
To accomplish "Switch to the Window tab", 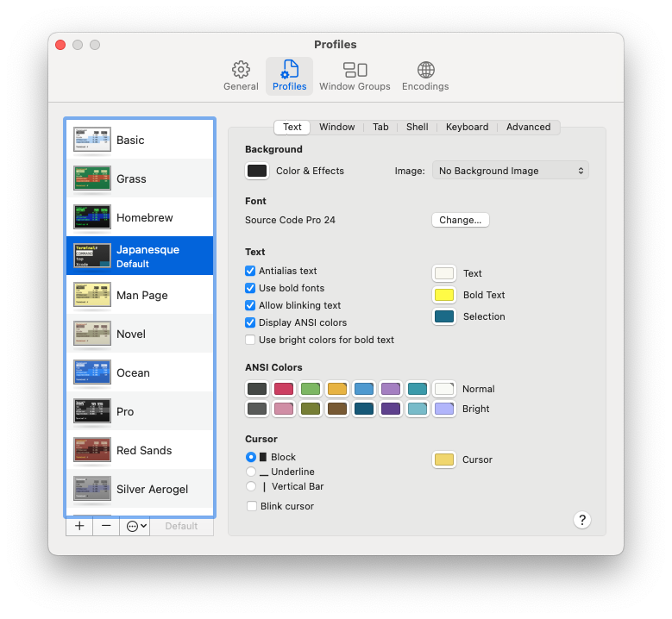I will [x=336, y=128].
